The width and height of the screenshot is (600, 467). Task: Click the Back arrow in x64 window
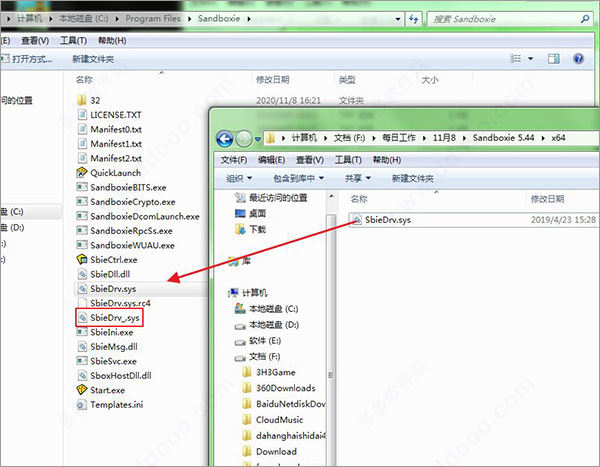(225, 139)
